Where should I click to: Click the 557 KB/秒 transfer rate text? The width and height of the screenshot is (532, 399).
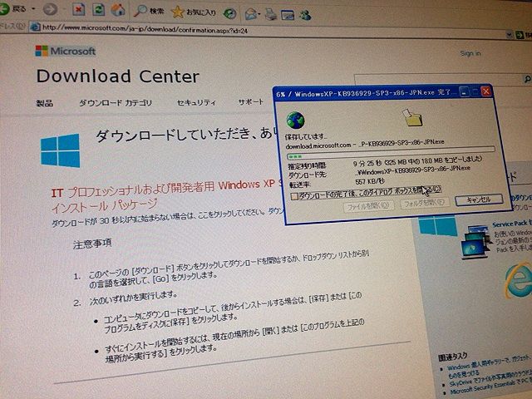coord(370,181)
